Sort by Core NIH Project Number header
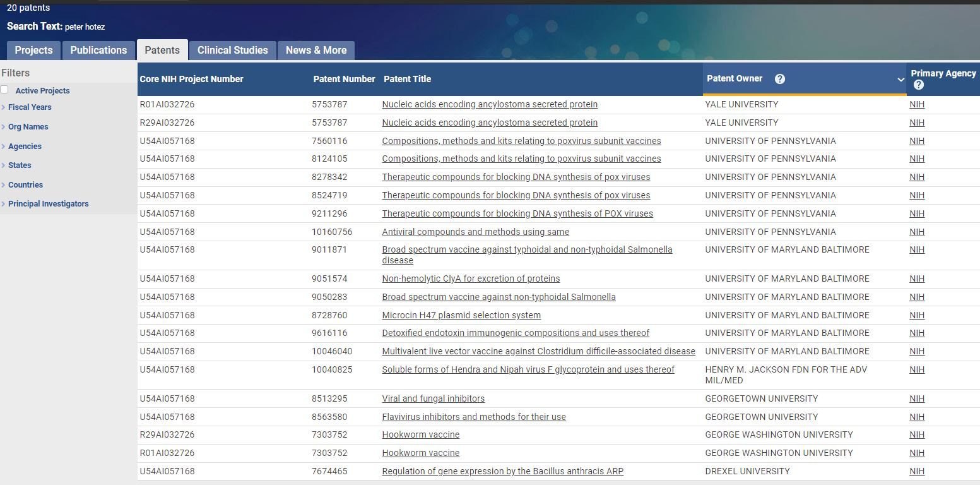 [x=191, y=79]
